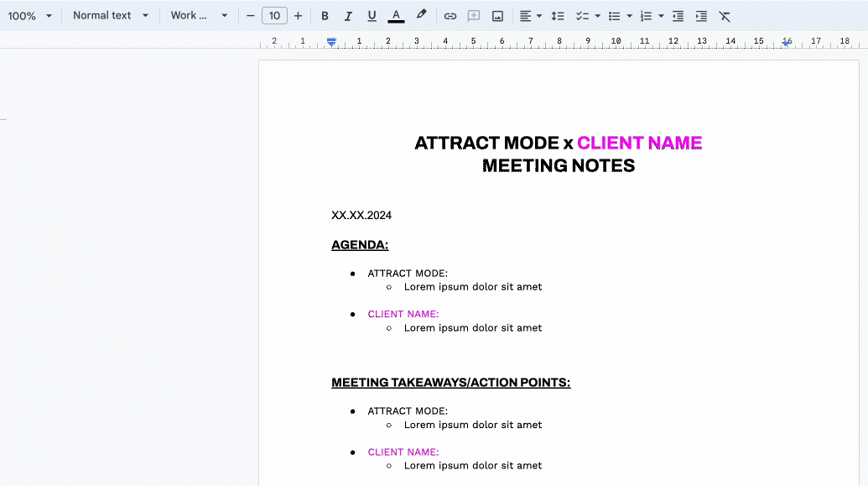
Task: Click the AGENDA heading text
Action: pos(360,245)
